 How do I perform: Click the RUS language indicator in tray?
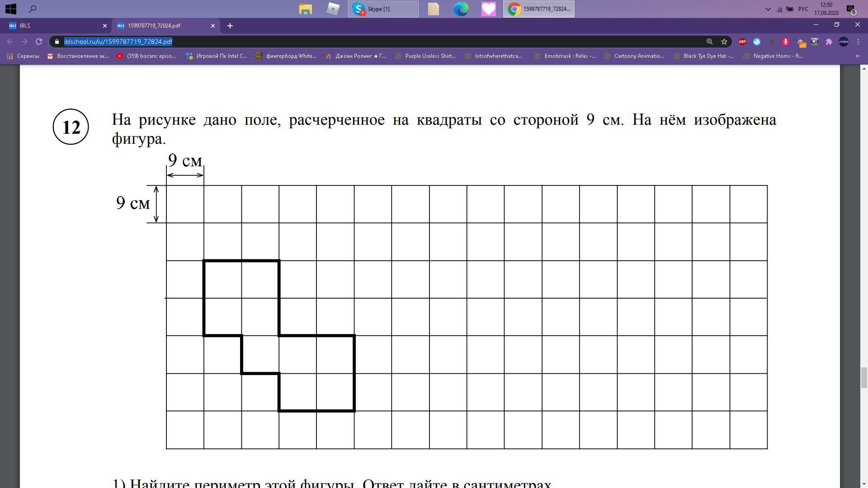pyautogui.click(x=804, y=8)
